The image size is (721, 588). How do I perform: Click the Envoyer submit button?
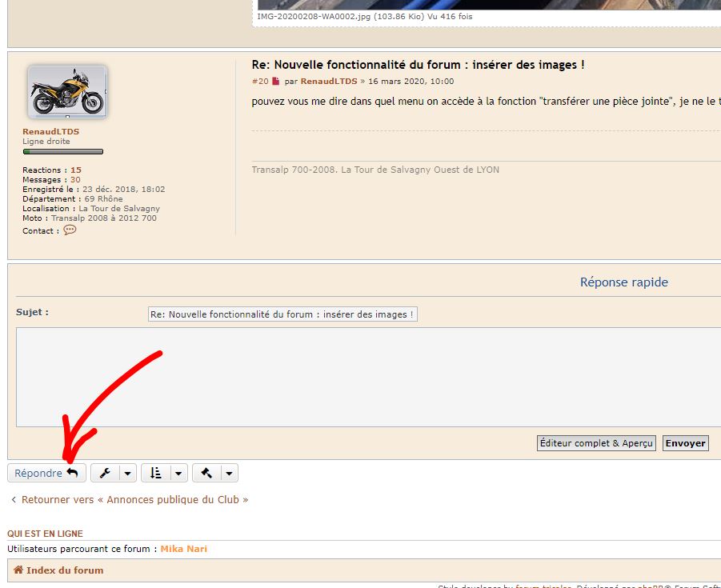pos(685,443)
